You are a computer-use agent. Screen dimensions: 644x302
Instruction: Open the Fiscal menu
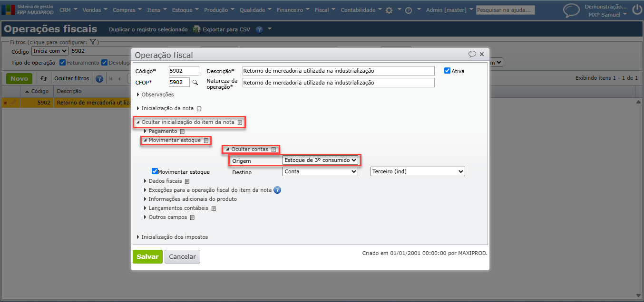[x=325, y=10]
